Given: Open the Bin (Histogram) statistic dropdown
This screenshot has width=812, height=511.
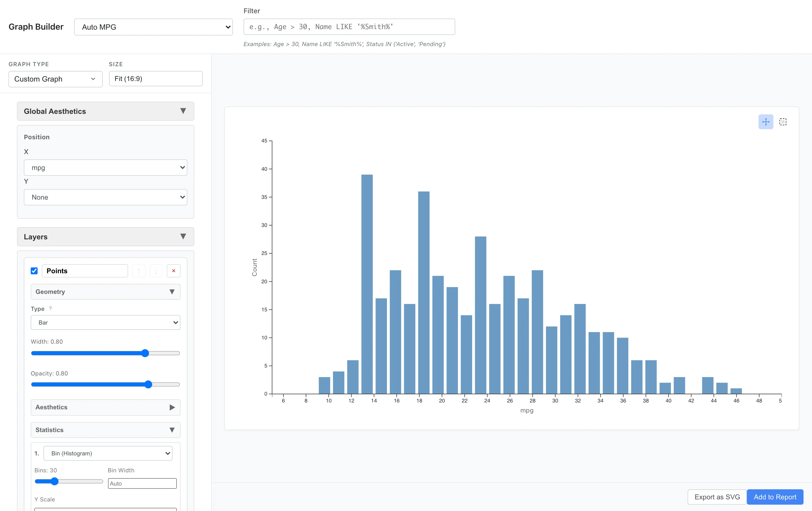Looking at the screenshot, I should coord(108,453).
